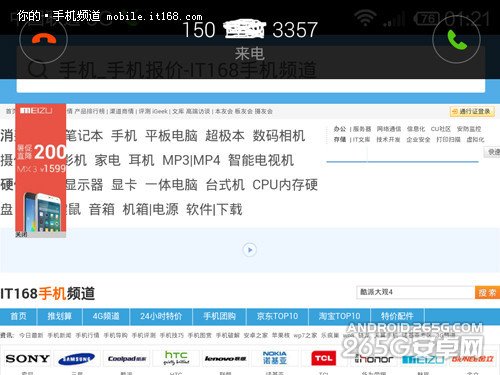This screenshot has height=375, width=500.
Task: Open the 24小时特价 tab
Action: point(161,316)
